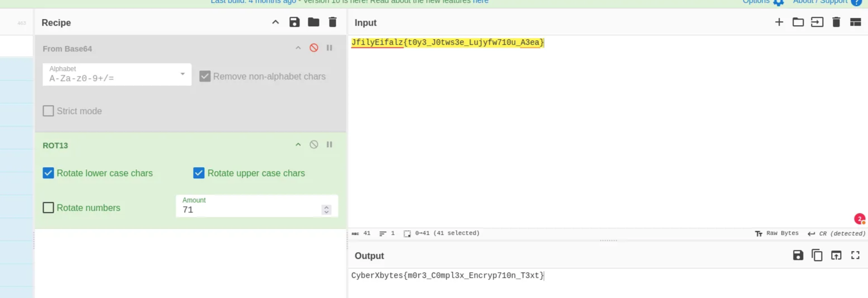This screenshot has width=868, height=298.
Task: Uncheck Rotate lower case chars
Action: click(x=49, y=173)
